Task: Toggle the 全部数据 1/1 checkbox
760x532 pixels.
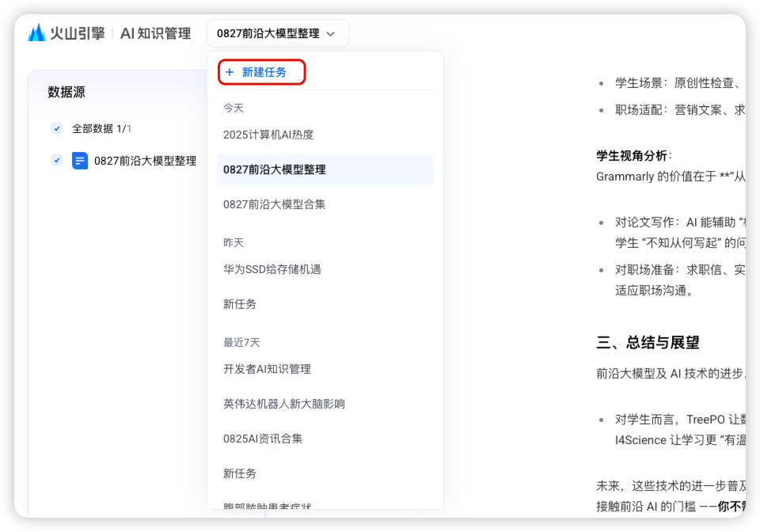Action: click(57, 128)
